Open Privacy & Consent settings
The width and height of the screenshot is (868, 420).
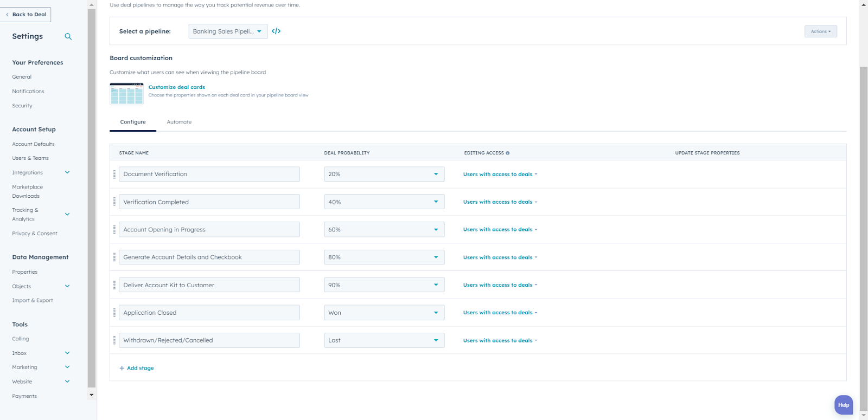tap(35, 234)
